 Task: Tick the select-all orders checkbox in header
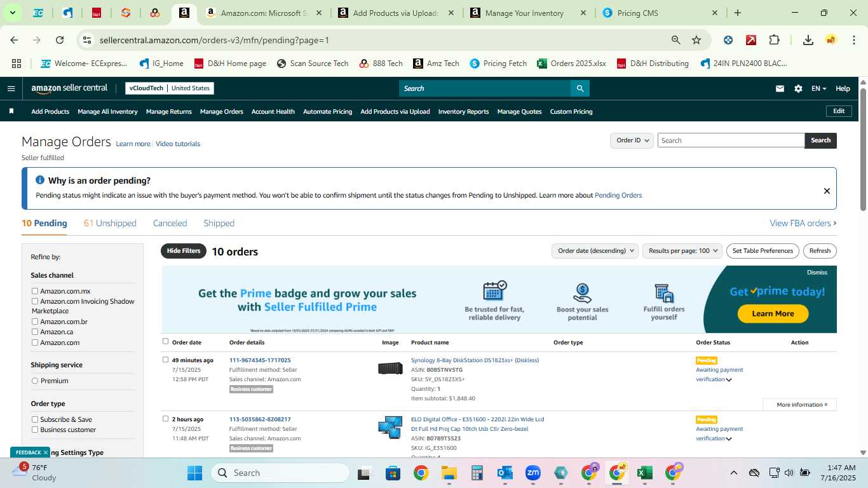pyautogui.click(x=165, y=341)
